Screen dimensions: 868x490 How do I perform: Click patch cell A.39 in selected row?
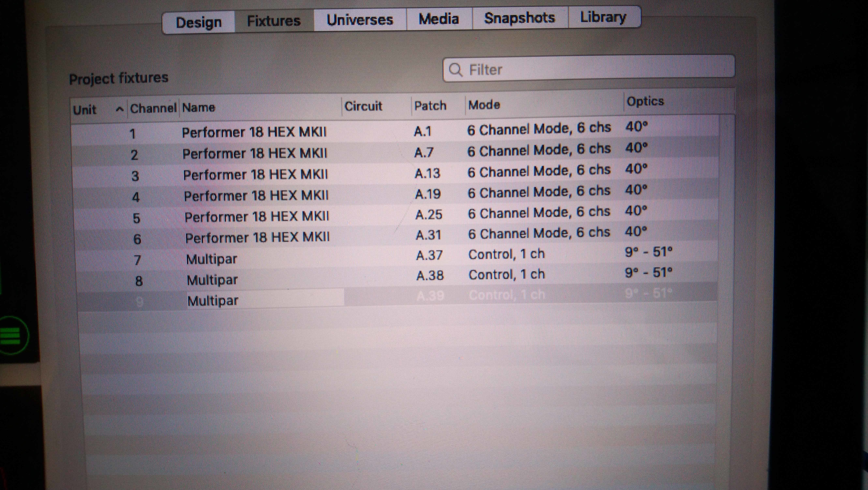point(430,295)
